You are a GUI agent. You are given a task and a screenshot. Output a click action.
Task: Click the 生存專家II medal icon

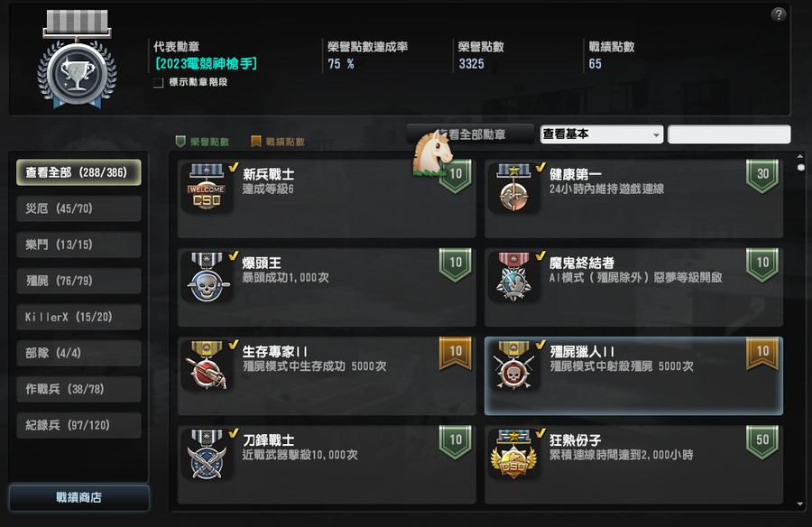tap(206, 365)
